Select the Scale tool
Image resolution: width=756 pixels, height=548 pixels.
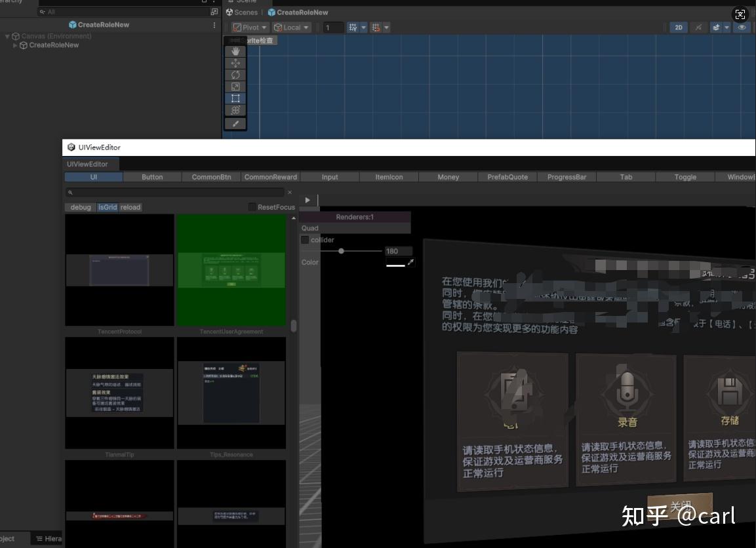point(235,87)
